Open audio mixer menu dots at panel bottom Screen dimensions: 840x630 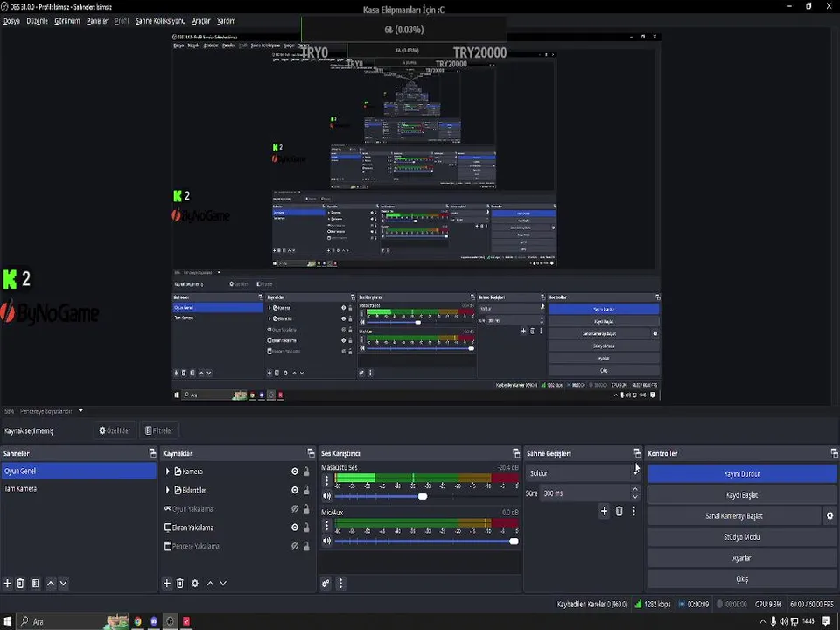[340, 584]
